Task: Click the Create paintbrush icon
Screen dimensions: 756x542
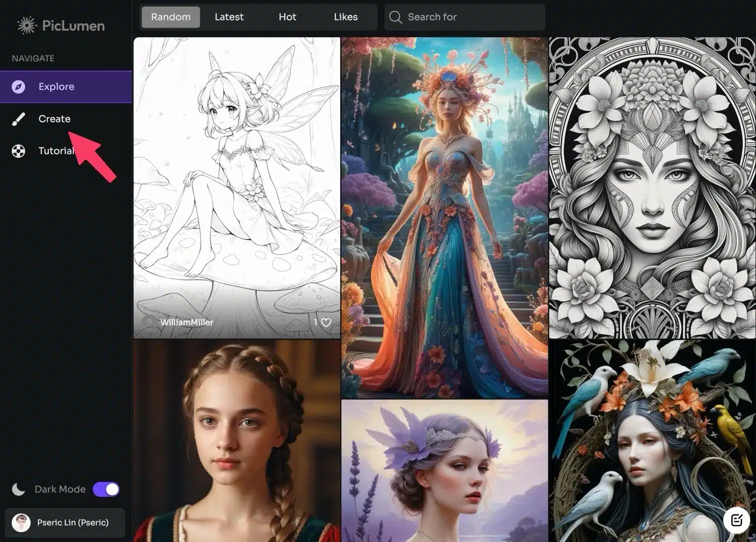Action: coord(19,119)
